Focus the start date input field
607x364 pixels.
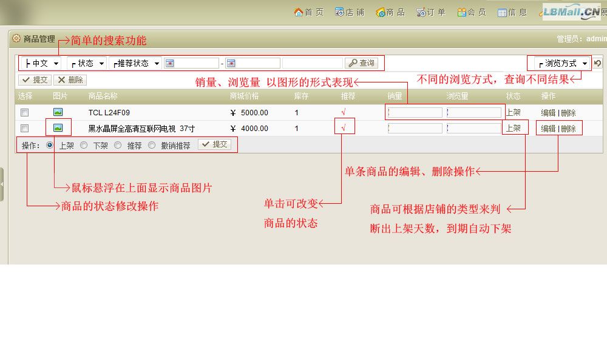[x=192, y=63]
